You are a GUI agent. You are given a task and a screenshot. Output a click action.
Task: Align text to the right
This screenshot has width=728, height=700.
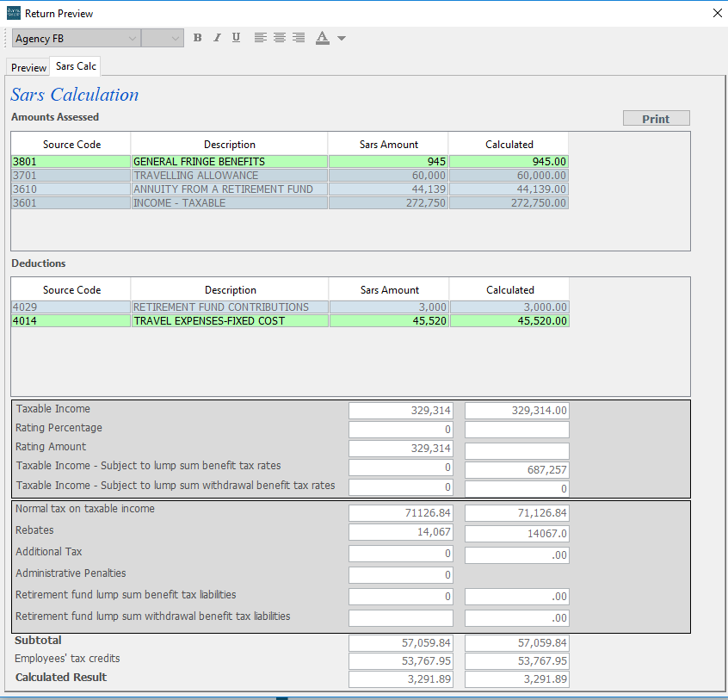coord(299,38)
